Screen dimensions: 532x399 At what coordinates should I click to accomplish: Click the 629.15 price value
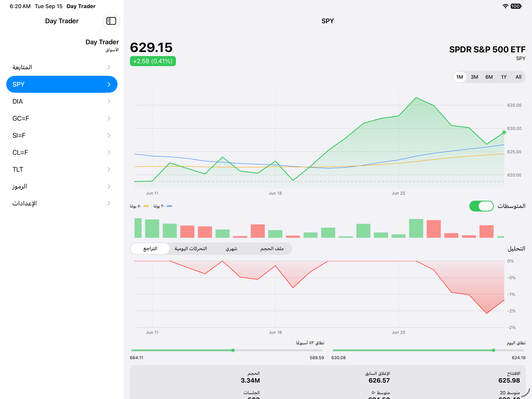(151, 47)
